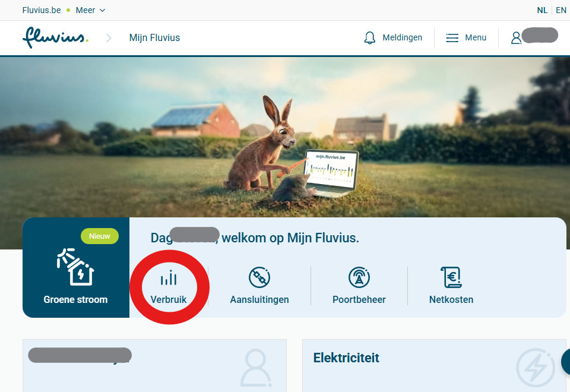Click the Elektriciteit card heading
The height and width of the screenshot is (392, 570).
(x=346, y=358)
